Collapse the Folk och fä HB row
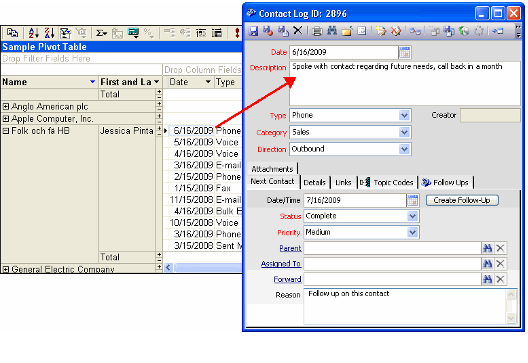This screenshot has width=528, height=363. [x=6, y=131]
